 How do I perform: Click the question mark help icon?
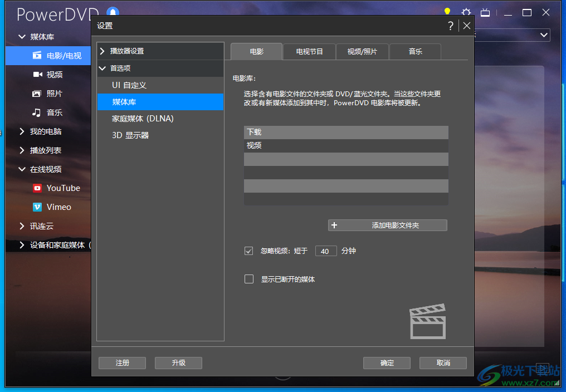click(451, 26)
